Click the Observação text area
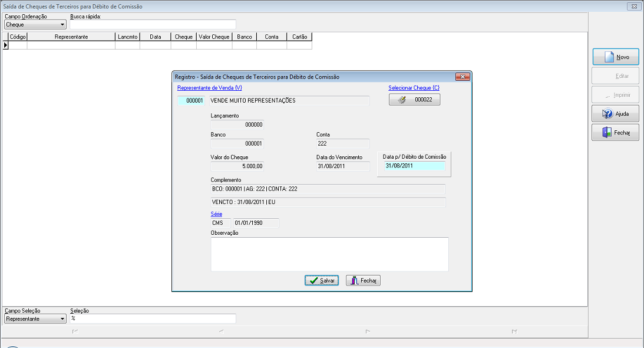 tap(330, 254)
